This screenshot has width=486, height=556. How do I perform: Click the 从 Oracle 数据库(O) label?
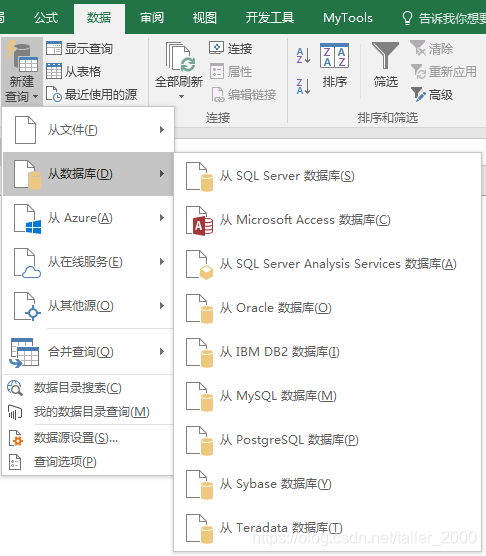click(x=275, y=308)
